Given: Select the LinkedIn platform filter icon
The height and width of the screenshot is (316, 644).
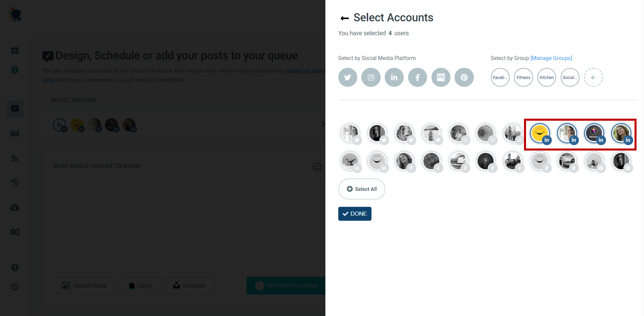Looking at the screenshot, I should click(394, 77).
